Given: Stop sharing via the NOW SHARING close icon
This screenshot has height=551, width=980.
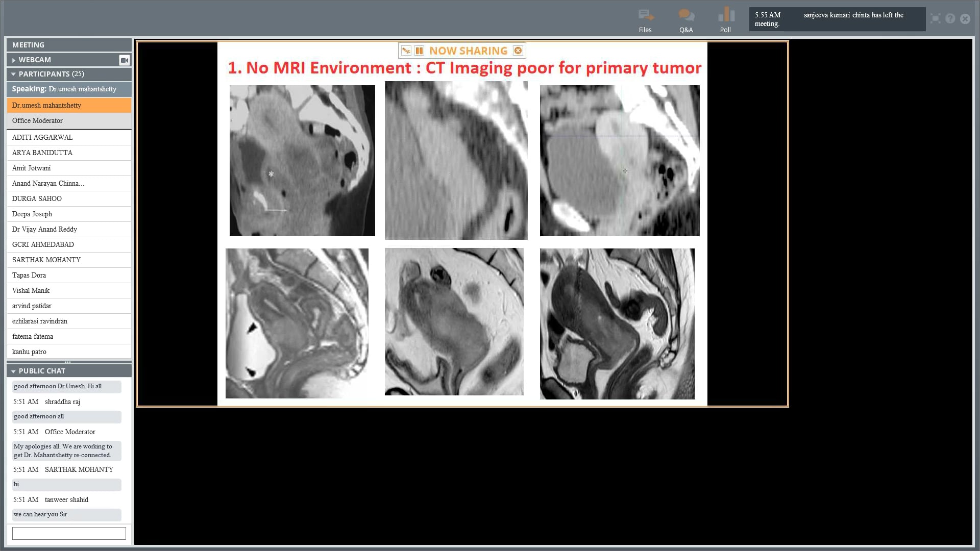Looking at the screenshot, I should pos(518,51).
